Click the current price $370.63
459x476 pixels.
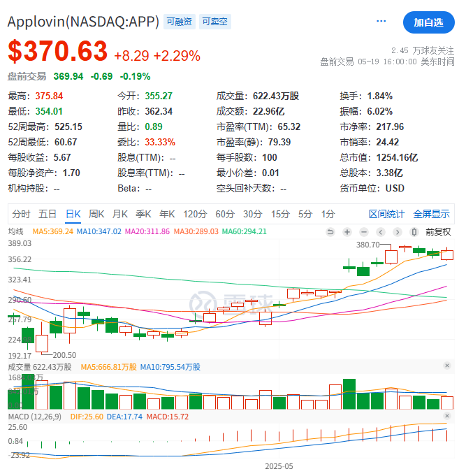[x=58, y=51]
